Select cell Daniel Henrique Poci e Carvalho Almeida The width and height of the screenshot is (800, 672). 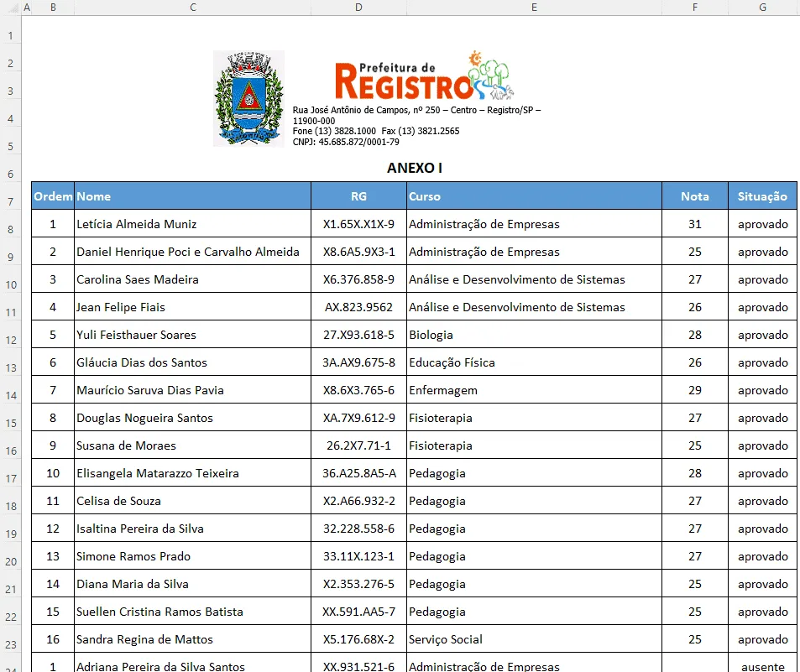pos(193,252)
